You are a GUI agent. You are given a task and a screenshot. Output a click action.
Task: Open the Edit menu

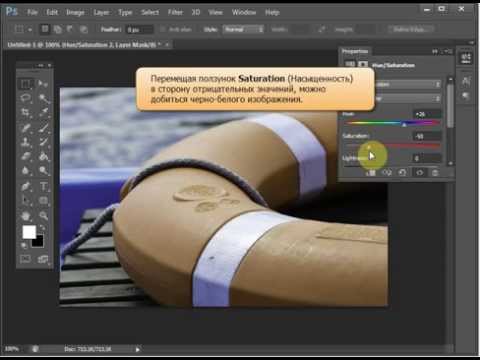[52, 12]
